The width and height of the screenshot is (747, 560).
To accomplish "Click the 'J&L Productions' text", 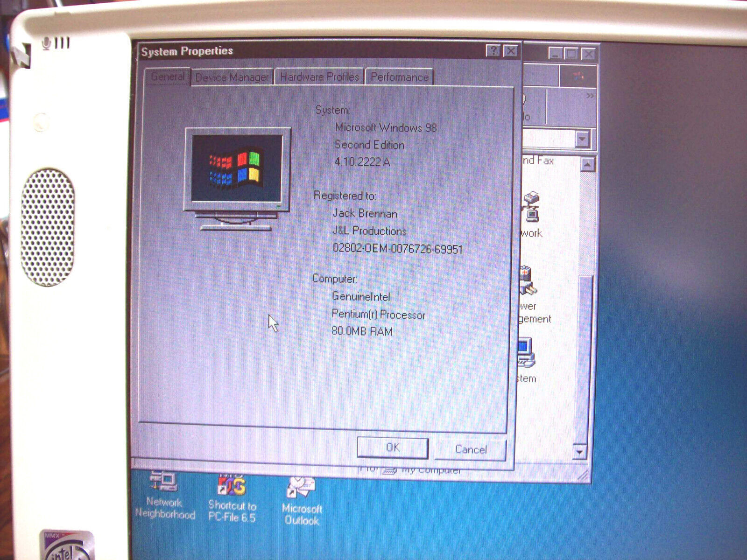I will (x=369, y=231).
